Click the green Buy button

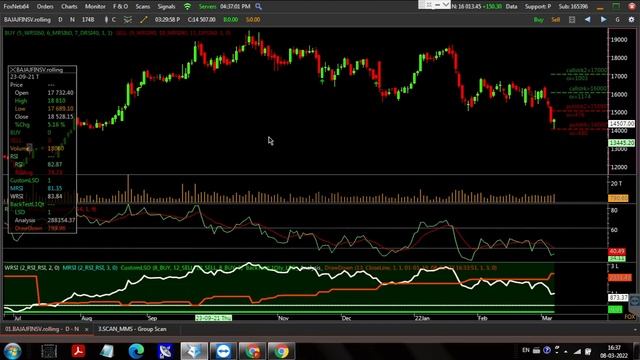click(x=539, y=20)
